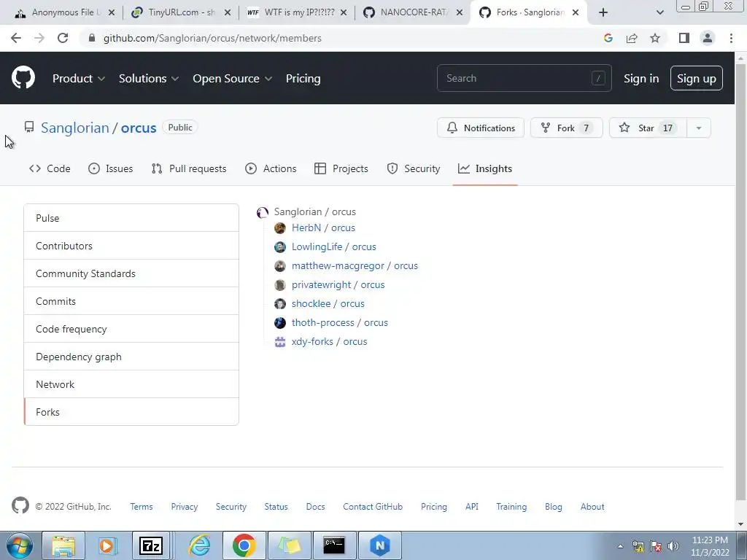
Task: Open Dependency graph in sidebar
Action: 131,356
